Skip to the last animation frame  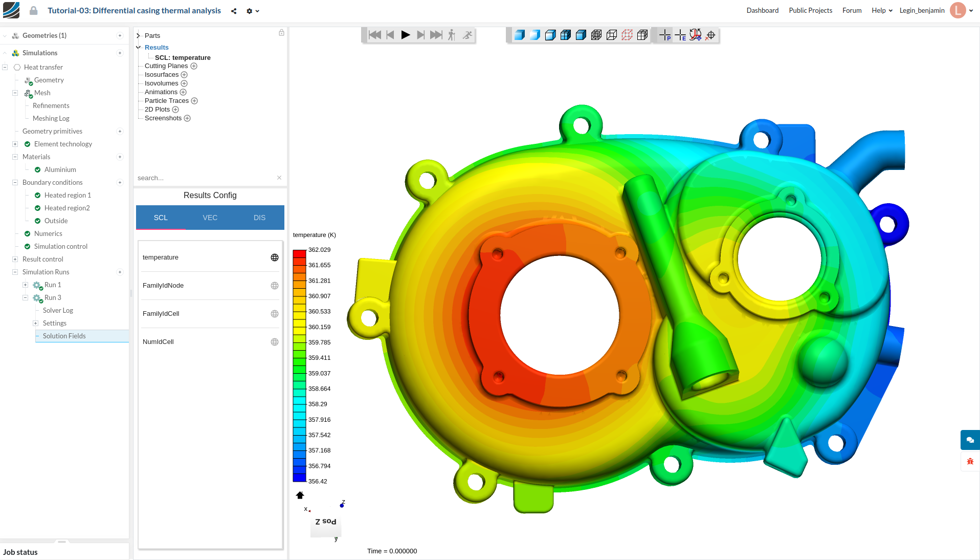pyautogui.click(x=436, y=35)
